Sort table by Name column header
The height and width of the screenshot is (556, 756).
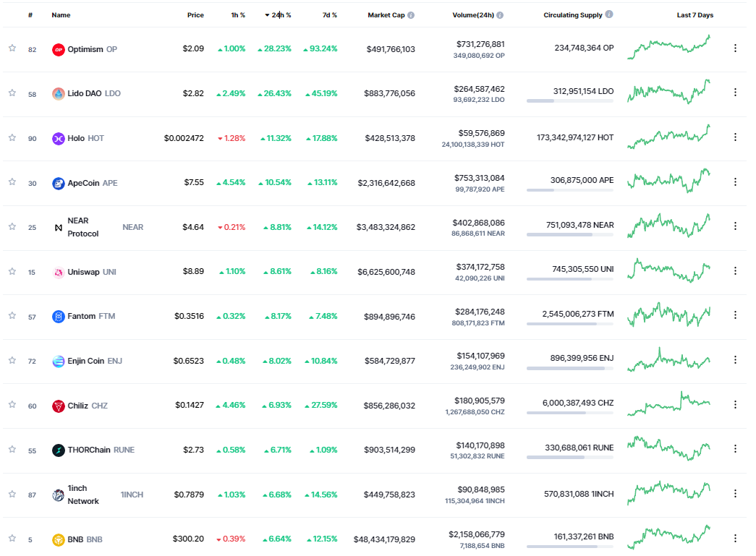click(61, 15)
